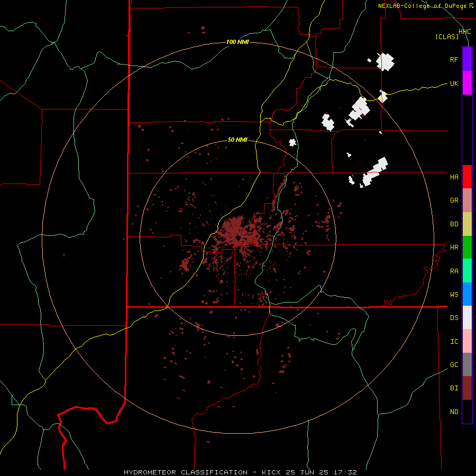Click the RA legend label

tap(454, 271)
